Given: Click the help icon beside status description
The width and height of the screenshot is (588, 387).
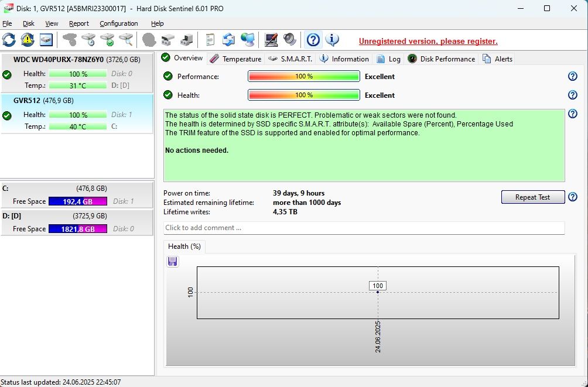Looking at the screenshot, I should (573, 114).
